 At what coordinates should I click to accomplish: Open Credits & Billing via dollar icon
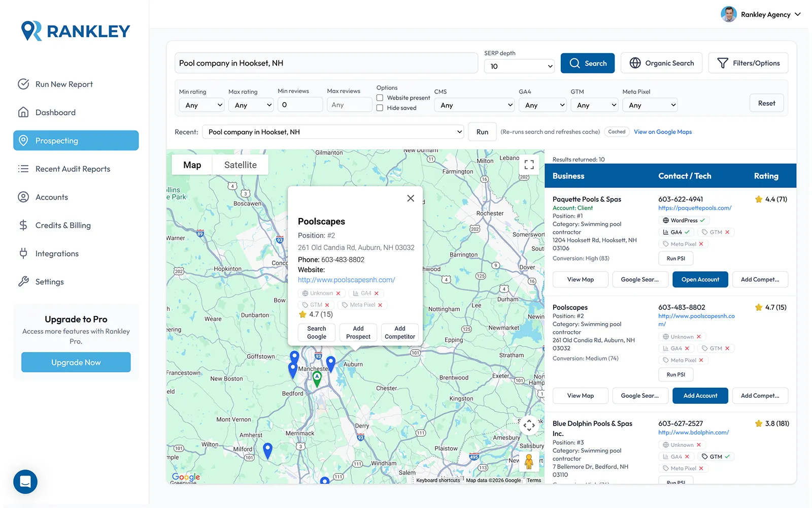[x=23, y=225]
